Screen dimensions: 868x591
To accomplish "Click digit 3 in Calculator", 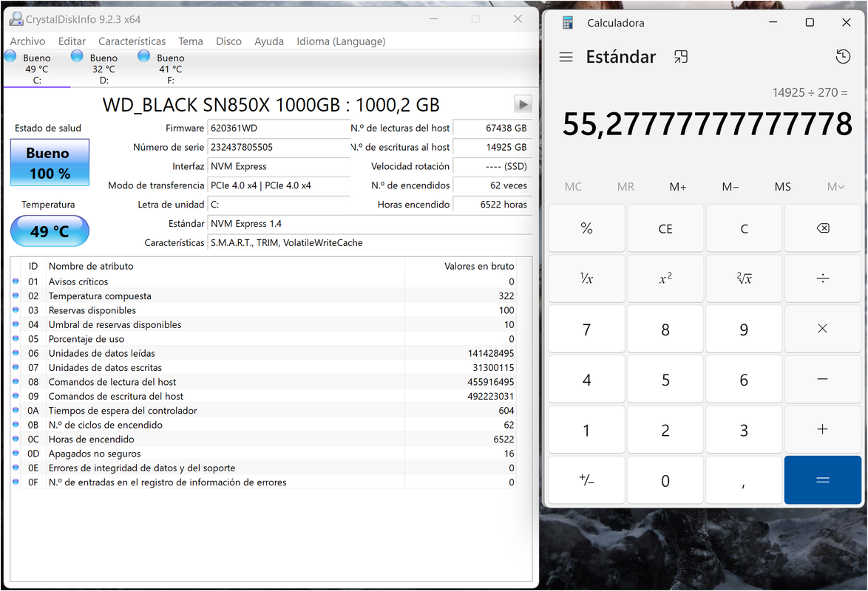I will [x=744, y=429].
